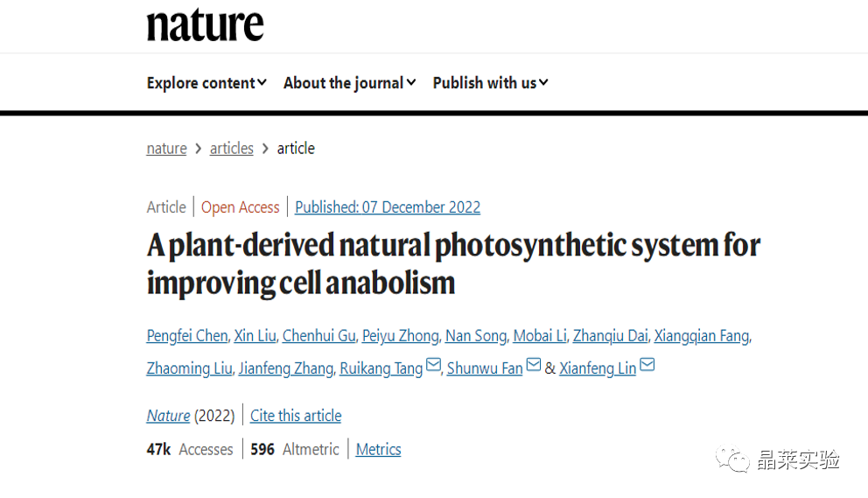Click author name Xiangqian Fang
This screenshot has width=868, height=498.
(x=702, y=336)
